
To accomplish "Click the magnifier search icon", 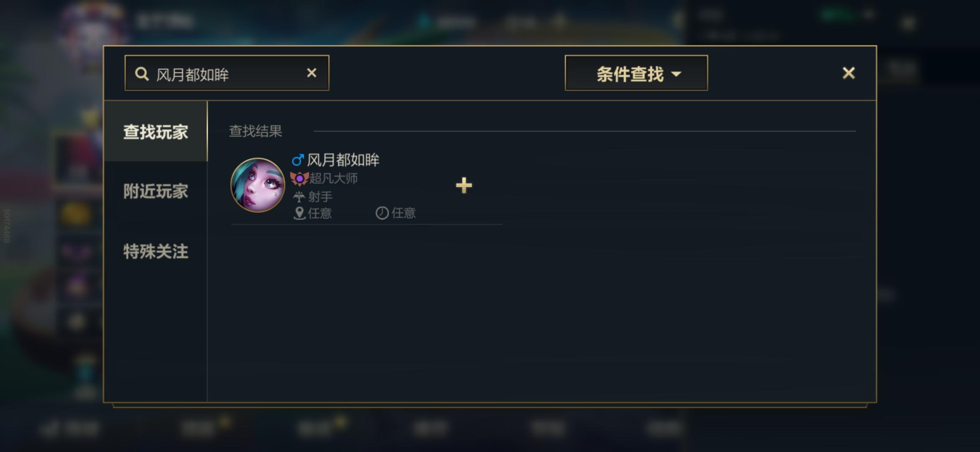I will (x=142, y=74).
